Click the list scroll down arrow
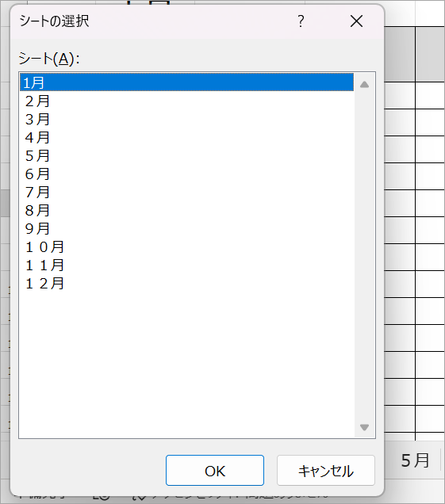This screenshot has height=504, width=445. [x=364, y=427]
